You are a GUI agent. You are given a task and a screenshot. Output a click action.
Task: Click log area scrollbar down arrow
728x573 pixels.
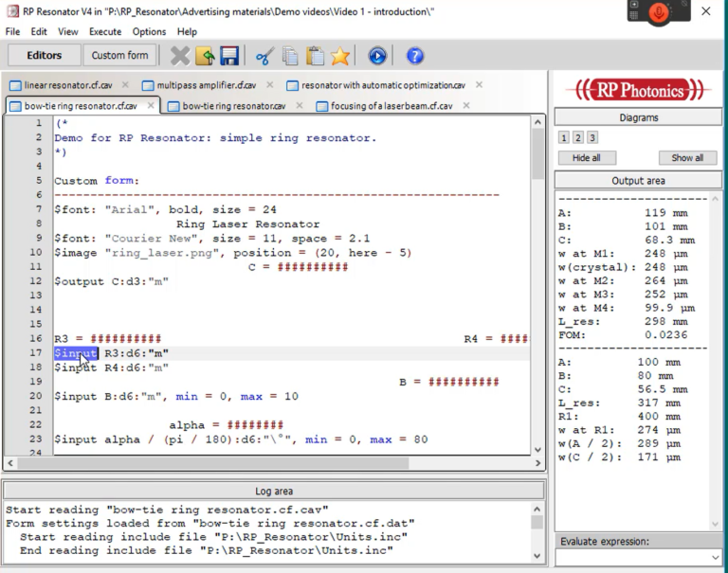[537, 555]
